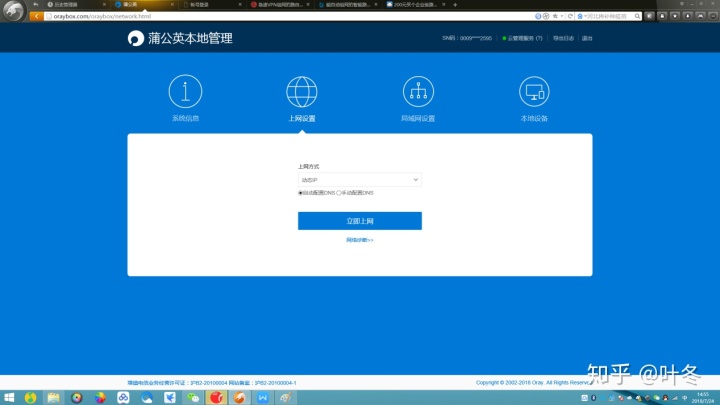
Task: Switch to the VPN red-icon browser tab
Action: click(279, 5)
